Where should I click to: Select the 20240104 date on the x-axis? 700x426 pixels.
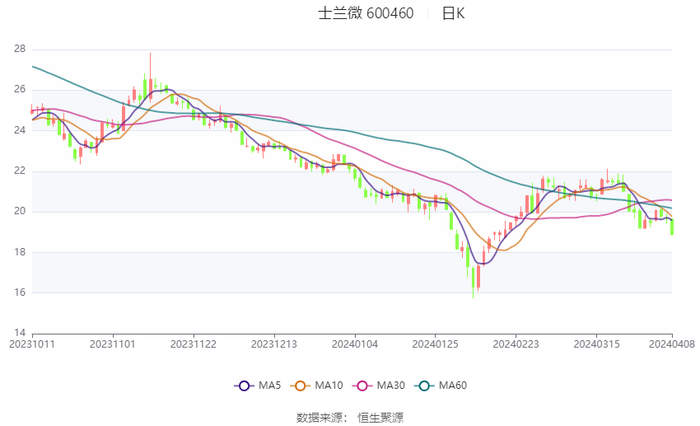pyautogui.click(x=354, y=344)
